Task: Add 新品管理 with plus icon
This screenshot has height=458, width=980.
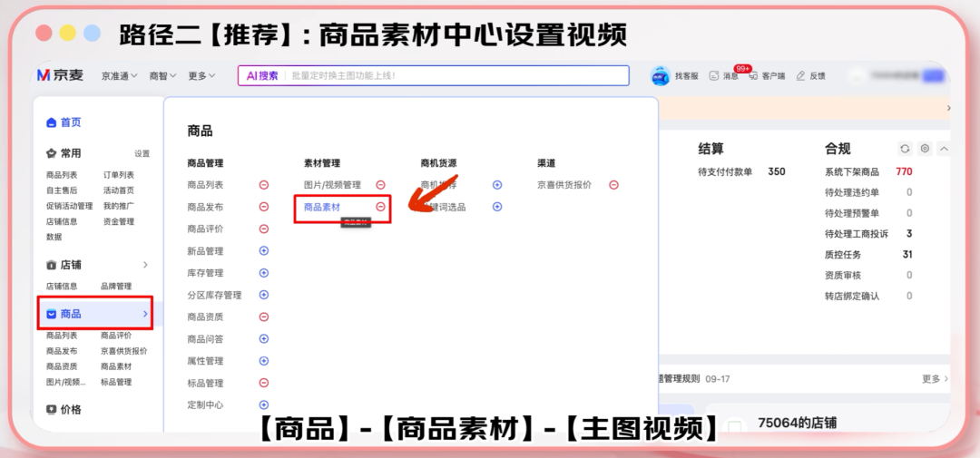Action: (x=264, y=250)
